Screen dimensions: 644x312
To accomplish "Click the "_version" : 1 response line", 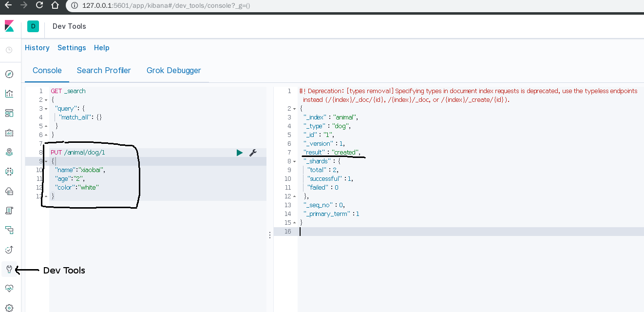I will pyautogui.click(x=325, y=144).
